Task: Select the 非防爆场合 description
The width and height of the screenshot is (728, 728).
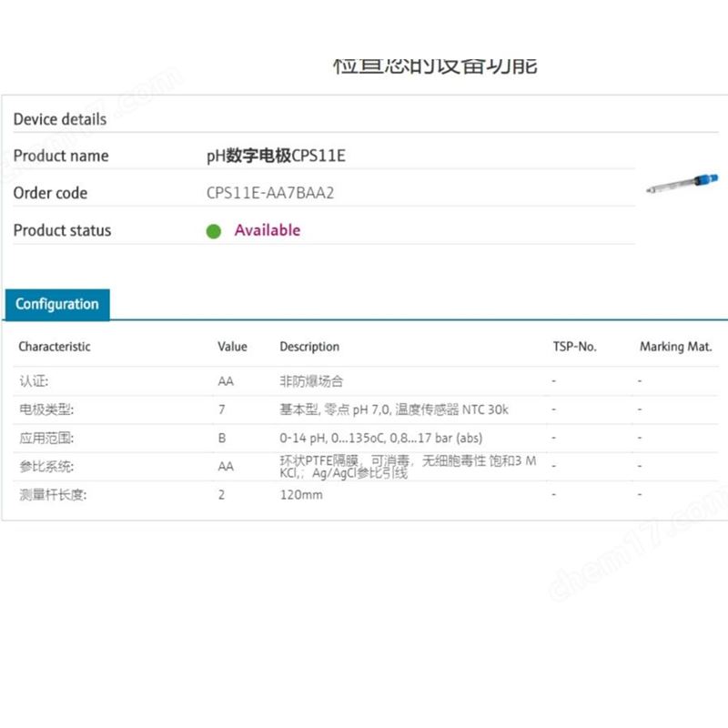Action: click(311, 381)
